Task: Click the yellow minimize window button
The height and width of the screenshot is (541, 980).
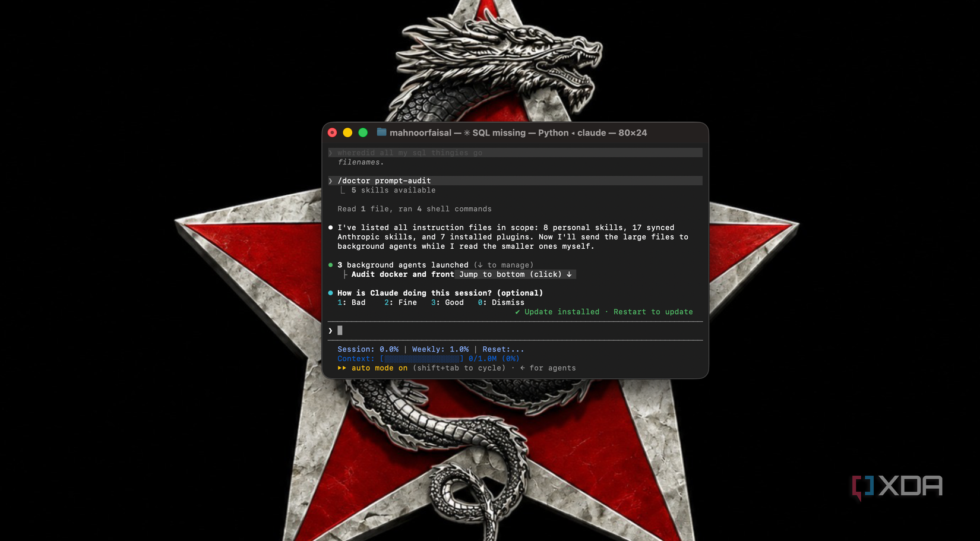Action: click(347, 132)
